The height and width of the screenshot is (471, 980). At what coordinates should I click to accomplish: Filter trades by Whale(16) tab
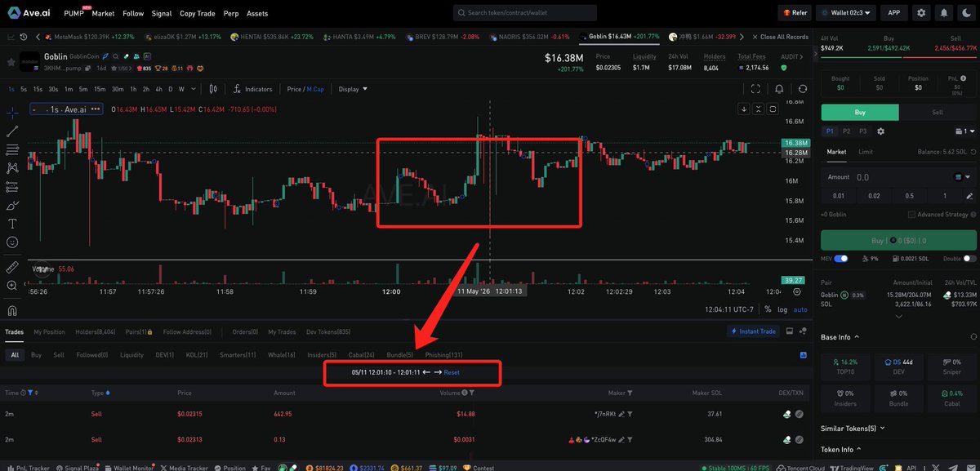[x=282, y=354]
